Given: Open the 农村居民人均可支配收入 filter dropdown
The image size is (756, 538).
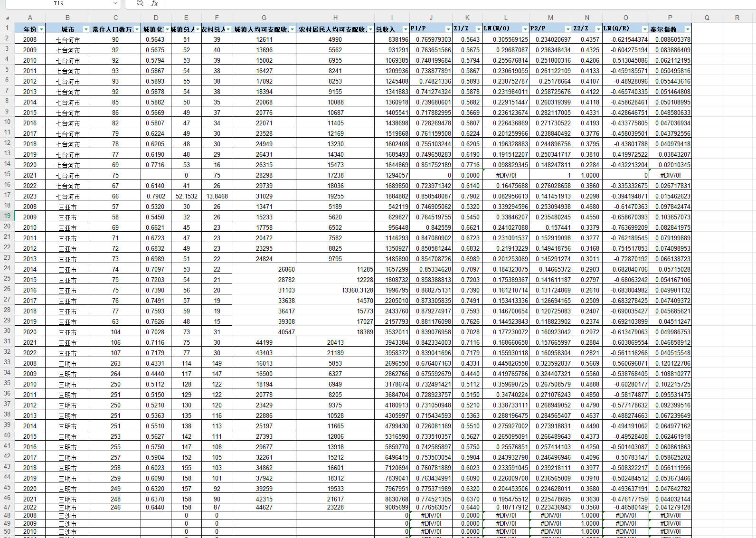Looking at the screenshot, I should (x=370, y=29).
